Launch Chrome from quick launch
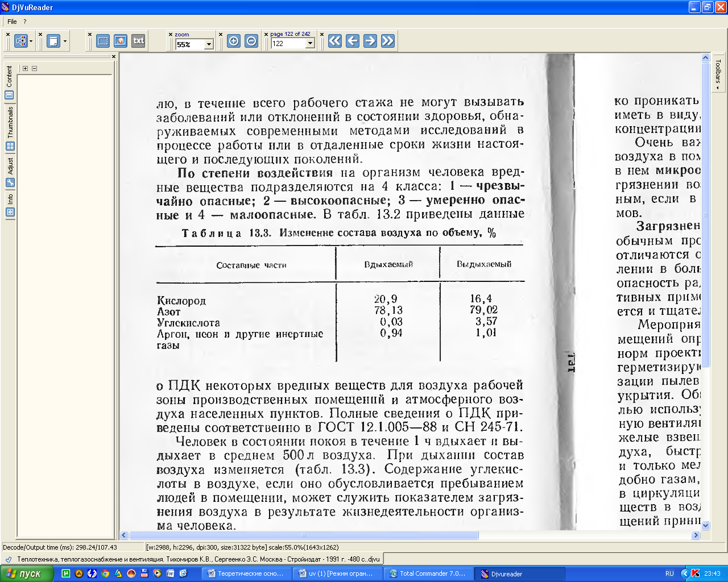 point(105,573)
